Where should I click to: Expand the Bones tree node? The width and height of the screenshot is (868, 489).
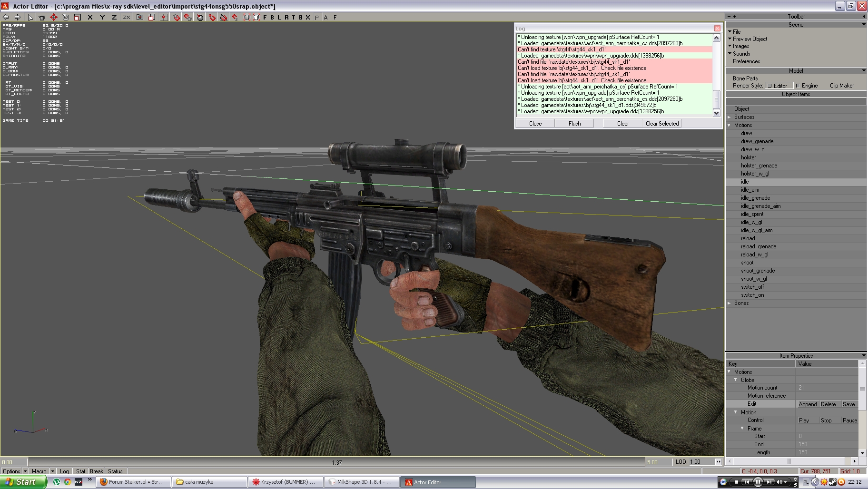(x=729, y=303)
